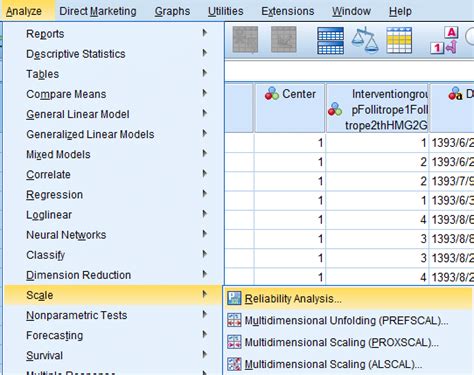Expand the Tables submenu
474x375 pixels.
click(113, 74)
